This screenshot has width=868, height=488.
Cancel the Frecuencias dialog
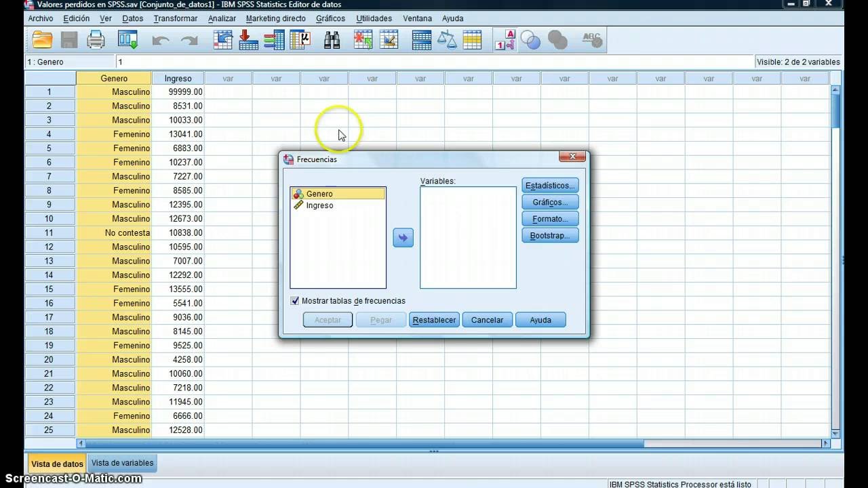[488, 320]
